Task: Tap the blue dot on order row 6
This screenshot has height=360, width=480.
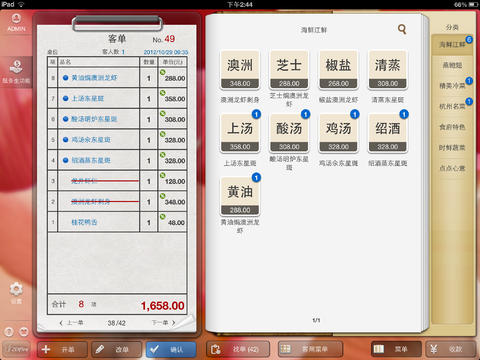Action: point(66,119)
